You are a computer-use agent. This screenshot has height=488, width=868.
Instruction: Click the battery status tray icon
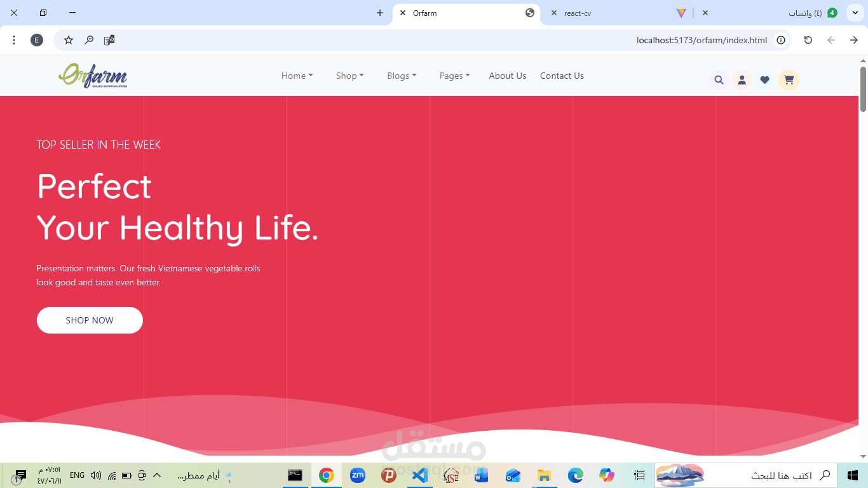[126, 475]
